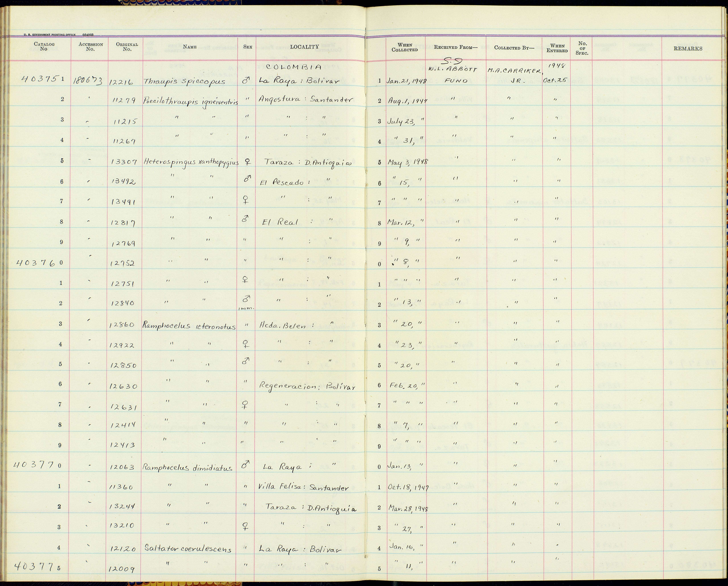Click the 'REMARKS' column header
The image size is (728, 586).
point(688,49)
